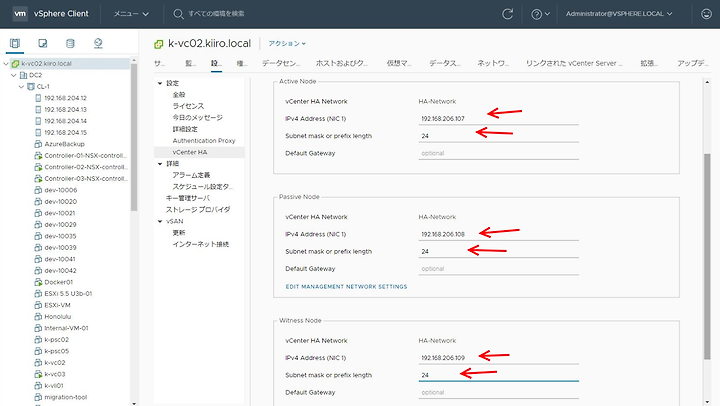The image size is (720, 406).
Task: Open the Administrator@VSPHERE.LOCAL user menu
Action: pyautogui.click(x=619, y=14)
